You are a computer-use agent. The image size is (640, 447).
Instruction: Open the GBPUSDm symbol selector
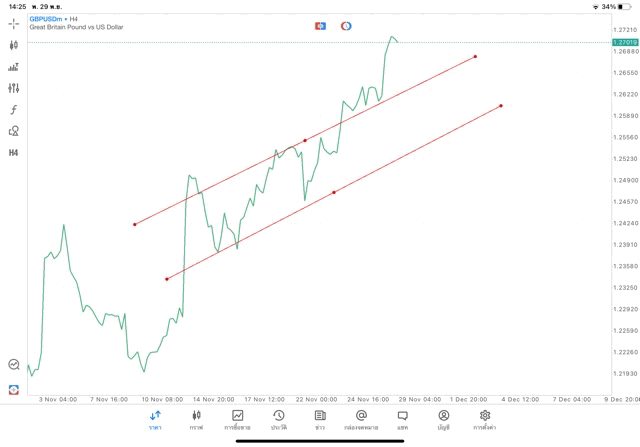pos(46,19)
